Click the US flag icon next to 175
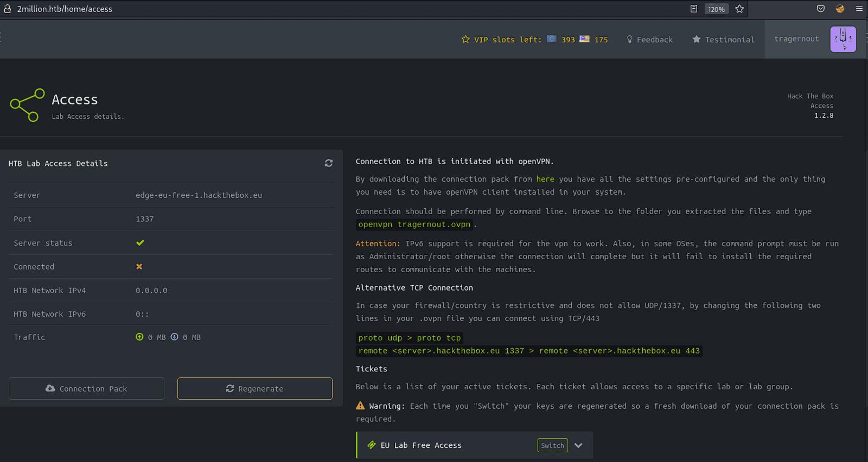This screenshot has height=462, width=868. click(x=584, y=39)
